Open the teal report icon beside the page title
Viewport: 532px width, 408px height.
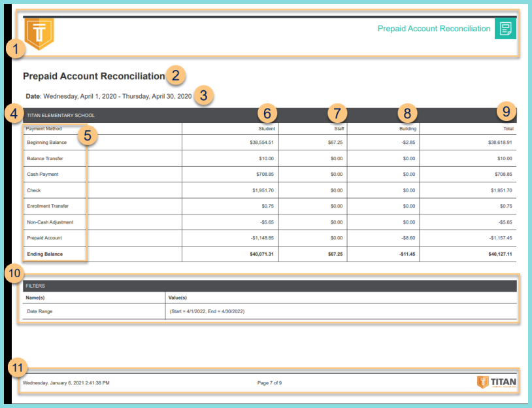(x=505, y=29)
